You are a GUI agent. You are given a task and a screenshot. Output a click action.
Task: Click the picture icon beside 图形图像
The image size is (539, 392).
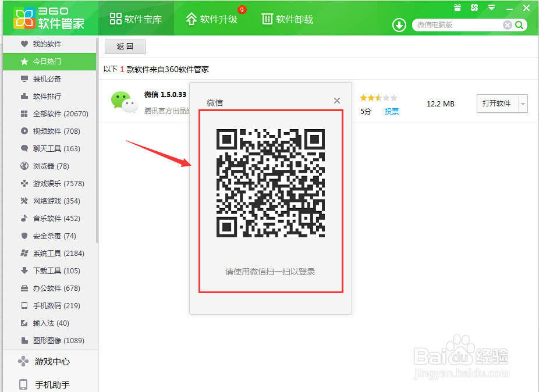click(24, 340)
